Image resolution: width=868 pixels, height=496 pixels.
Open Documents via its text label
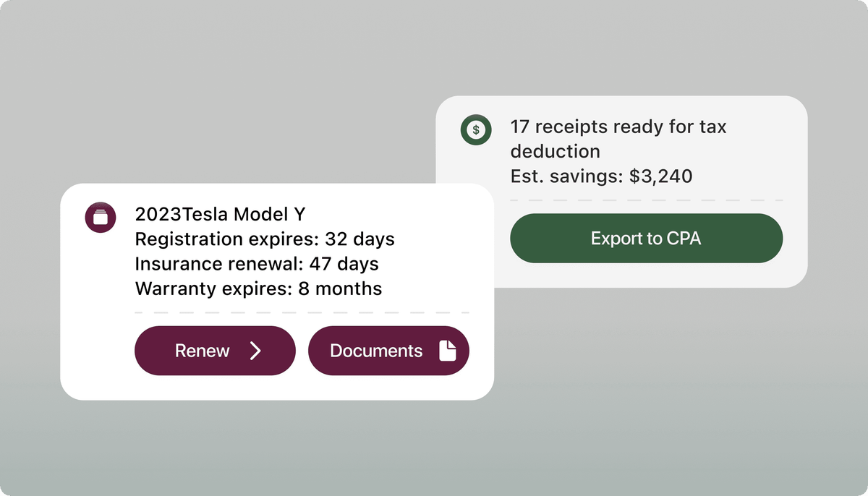(x=376, y=351)
